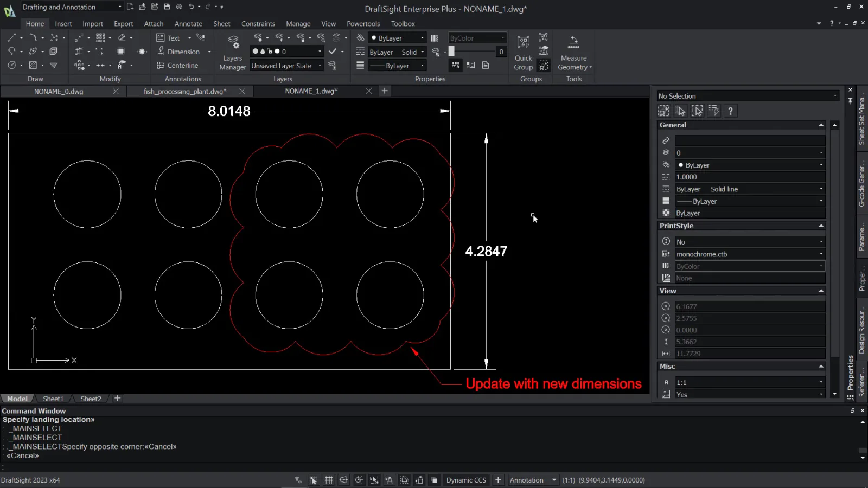The height and width of the screenshot is (488, 868).
Task: Open the Drafting and Annotation workspace dropdown
Action: tap(72, 7)
